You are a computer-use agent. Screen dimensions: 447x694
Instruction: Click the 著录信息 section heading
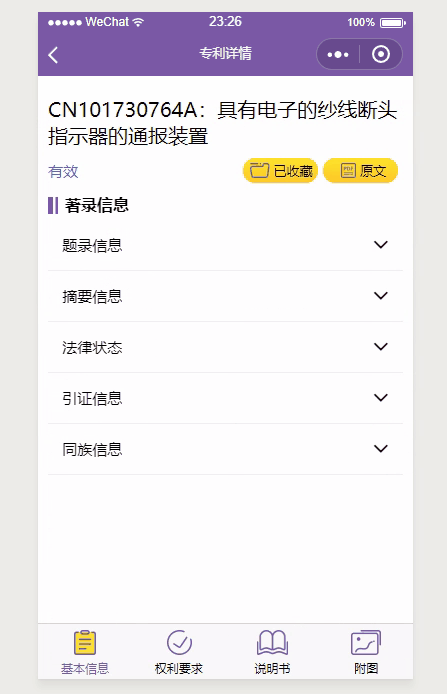96,205
